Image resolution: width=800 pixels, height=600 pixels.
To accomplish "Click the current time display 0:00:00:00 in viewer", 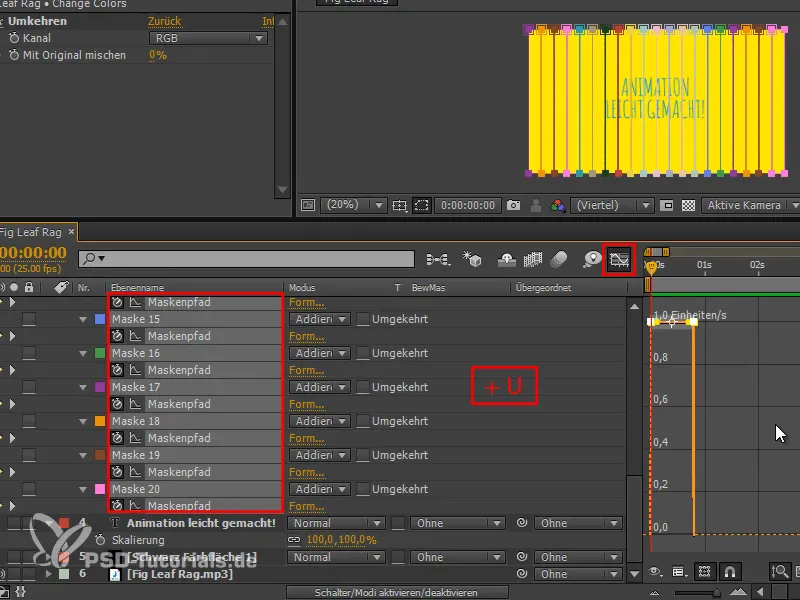I will [468, 205].
